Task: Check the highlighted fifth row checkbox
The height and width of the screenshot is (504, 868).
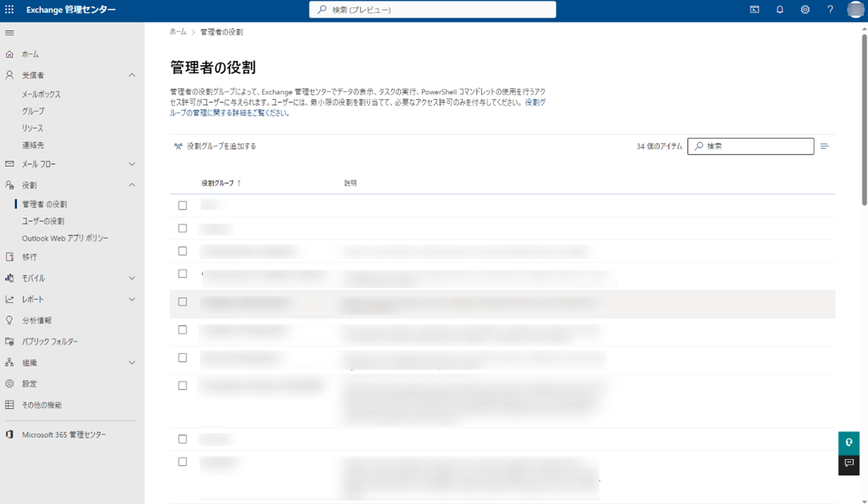Action: click(x=182, y=302)
